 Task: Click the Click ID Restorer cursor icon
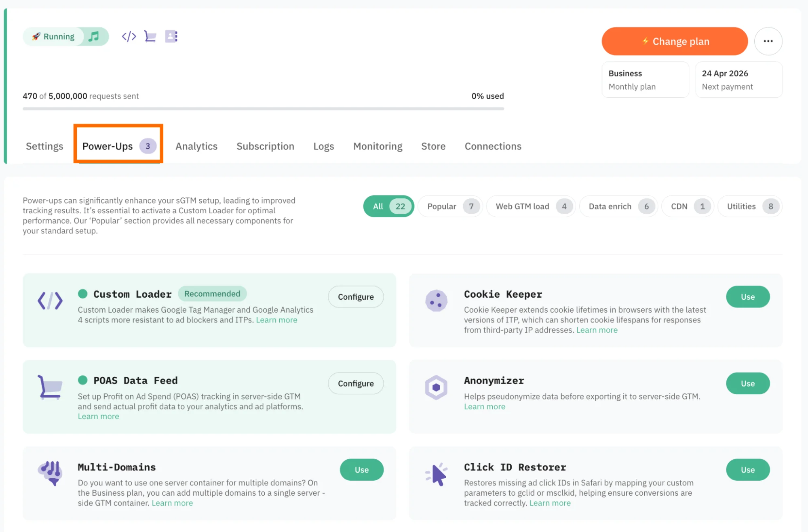pyautogui.click(x=437, y=474)
